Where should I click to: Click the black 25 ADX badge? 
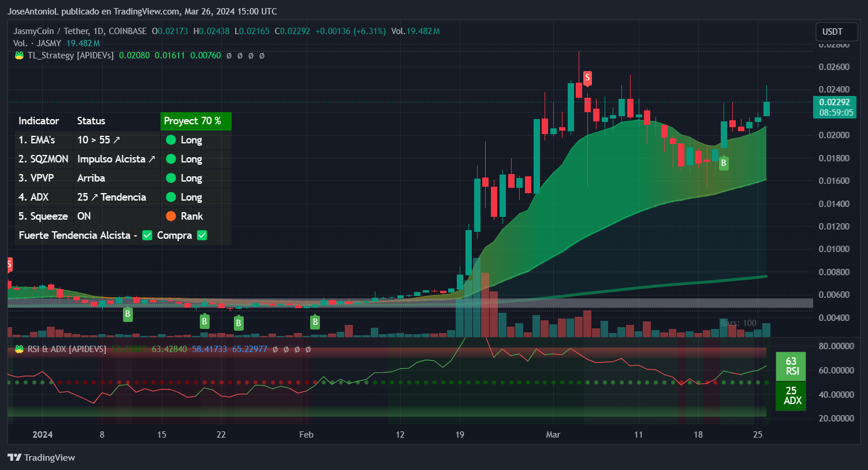pos(791,395)
